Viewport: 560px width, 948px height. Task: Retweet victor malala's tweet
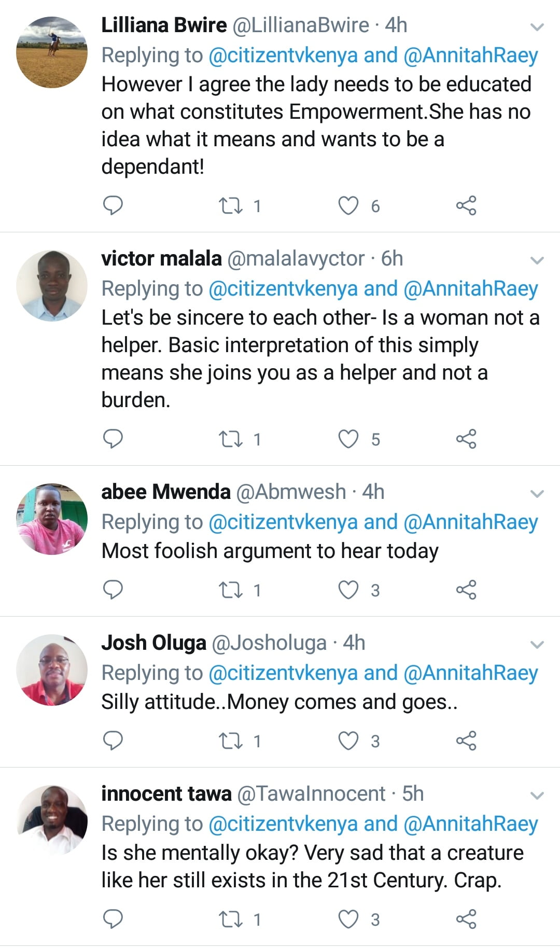point(231,439)
